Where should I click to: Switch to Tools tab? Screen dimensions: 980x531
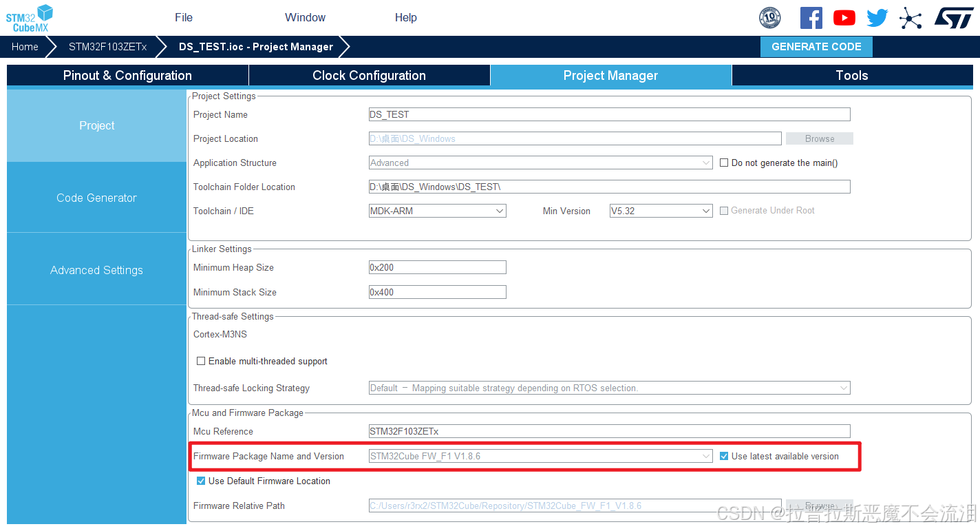coord(852,76)
